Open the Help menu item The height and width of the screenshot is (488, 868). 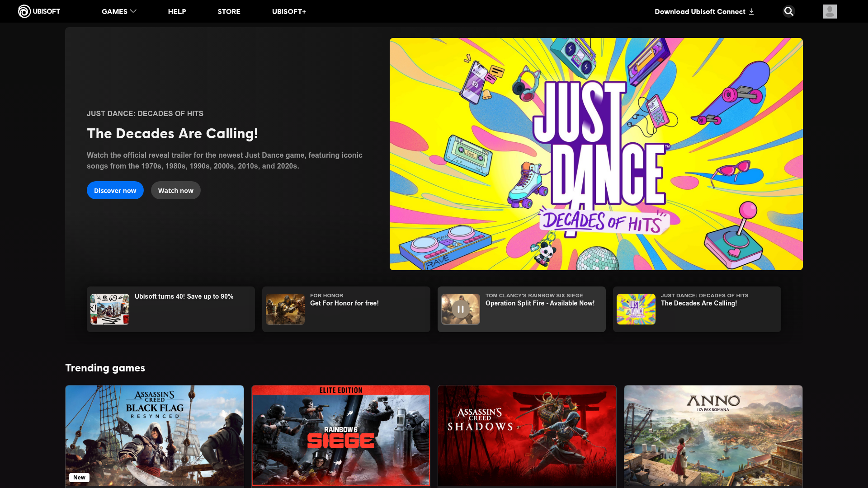coord(177,11)
